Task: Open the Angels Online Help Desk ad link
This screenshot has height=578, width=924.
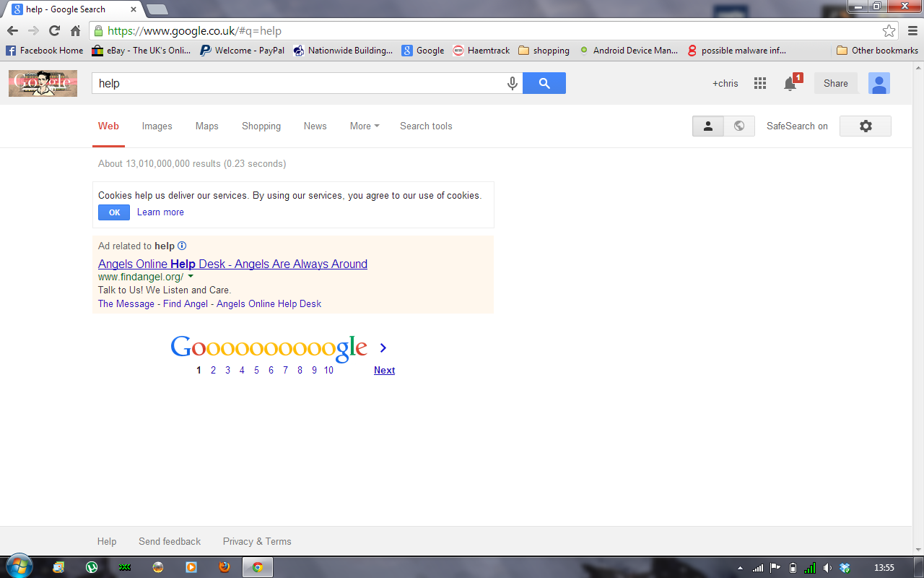Action: 232,264
